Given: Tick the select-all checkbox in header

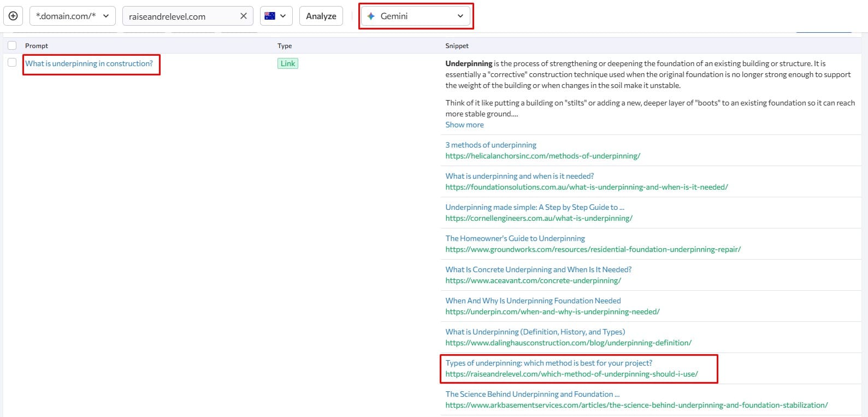Looking at the screenshot, I should [12, 45].
